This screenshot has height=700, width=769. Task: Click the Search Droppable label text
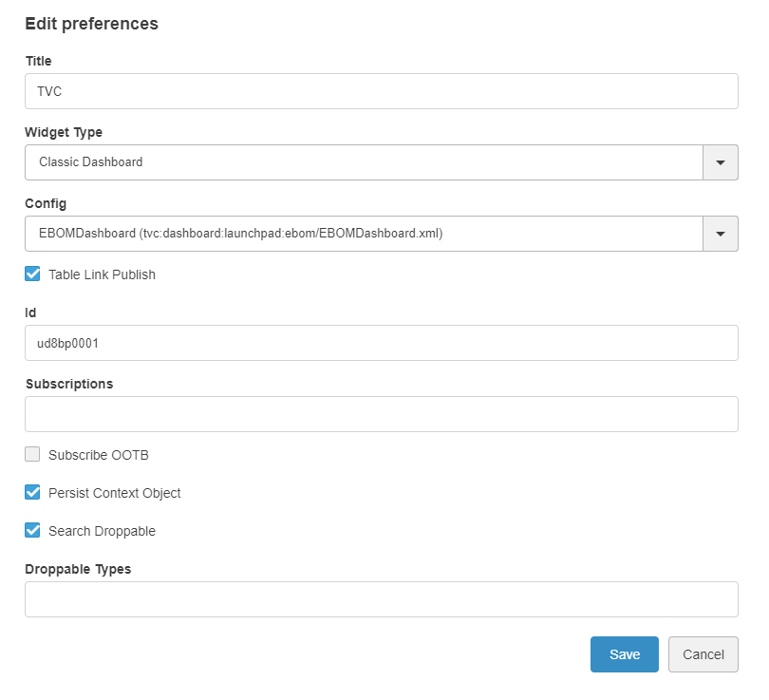pos(102,531)
